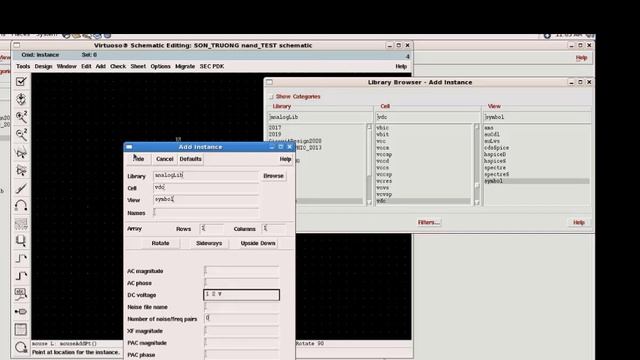Select the Wire Name label icon
This screenshot has width=640, height=360.
pyautogui.click(x=21, y=294)
